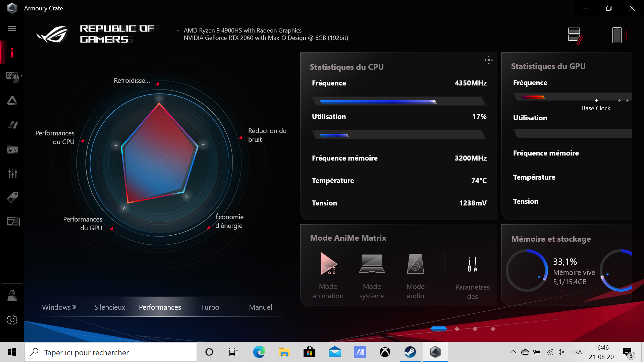Screen dimensions: 644x362
Task: Open Microsoft Store from the taskbar
Action: coord(309,352)
